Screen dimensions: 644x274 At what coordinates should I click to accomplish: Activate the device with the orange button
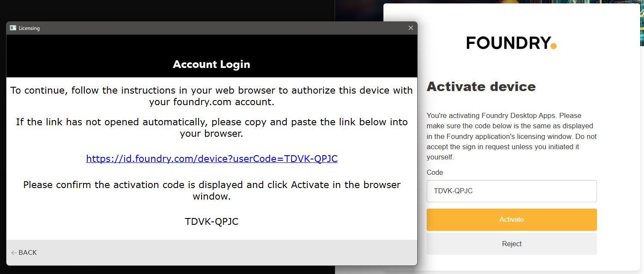point(511,220)
